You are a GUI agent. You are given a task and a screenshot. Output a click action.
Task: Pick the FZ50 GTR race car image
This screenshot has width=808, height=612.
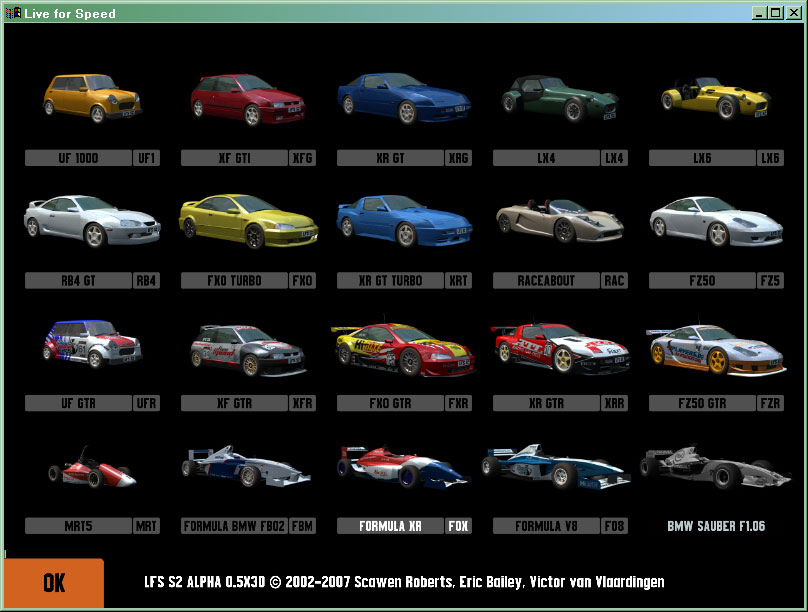716,349
